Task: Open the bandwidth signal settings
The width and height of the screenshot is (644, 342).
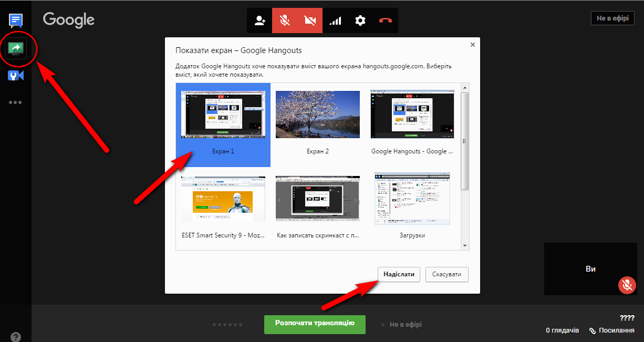Action: [335, 20]
